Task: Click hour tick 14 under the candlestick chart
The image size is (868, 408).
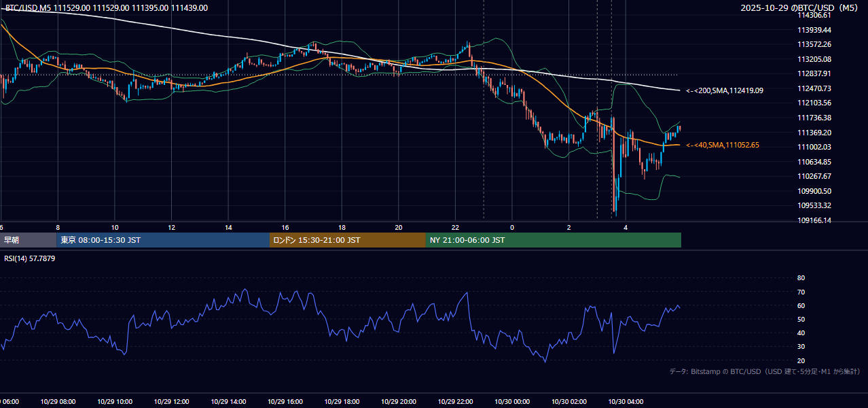Action: coord(228,227)
